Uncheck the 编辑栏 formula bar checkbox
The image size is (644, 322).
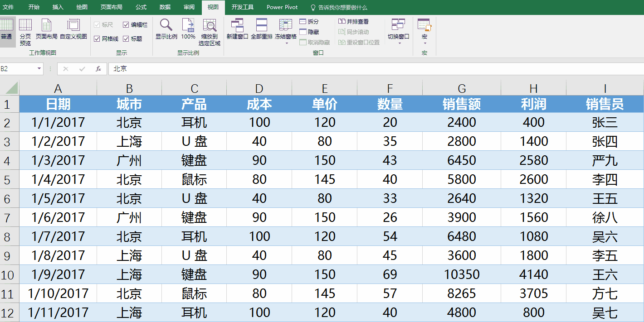click(126, 25)
